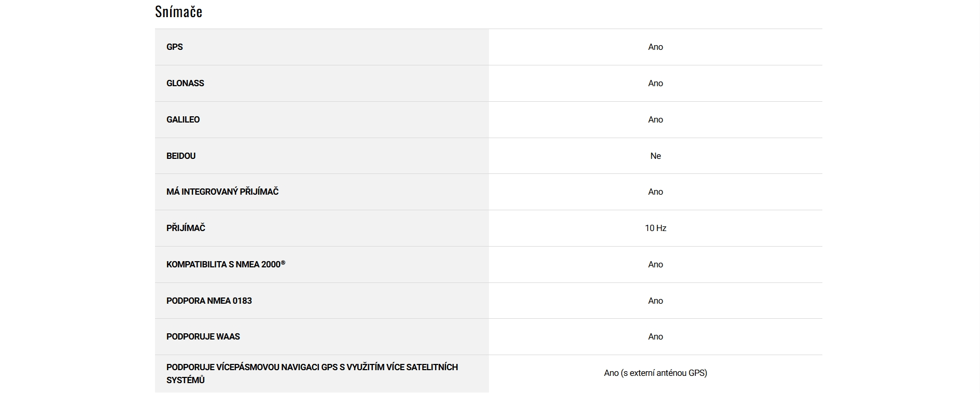Click the PODPORUJE WAAS label
The image size is (980, 393).
203,336
